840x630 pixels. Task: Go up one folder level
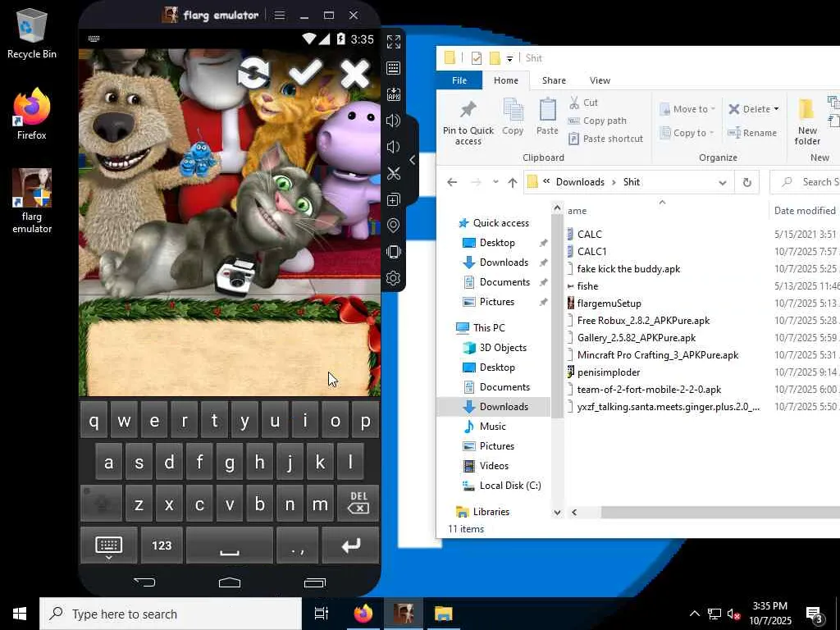click(x=512, y=182)
